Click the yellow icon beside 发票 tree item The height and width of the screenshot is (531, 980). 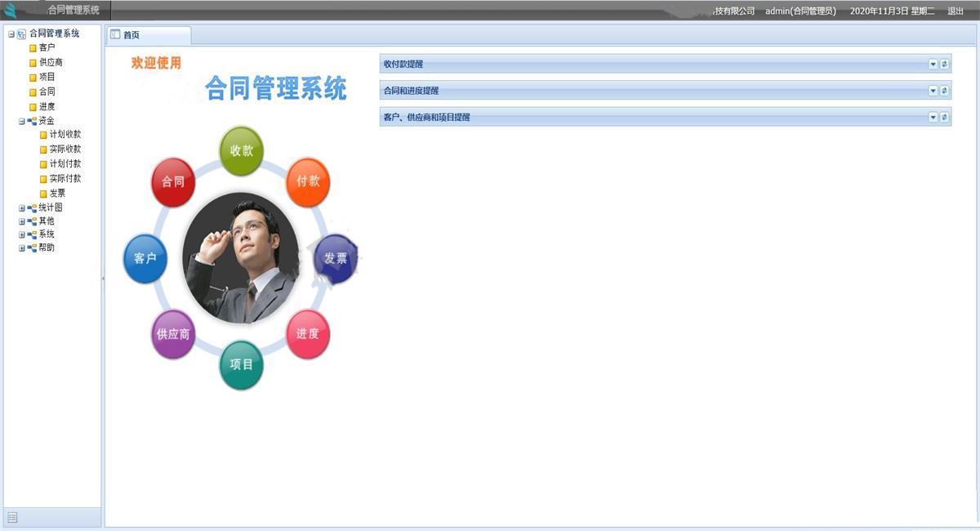click(44, 194)
